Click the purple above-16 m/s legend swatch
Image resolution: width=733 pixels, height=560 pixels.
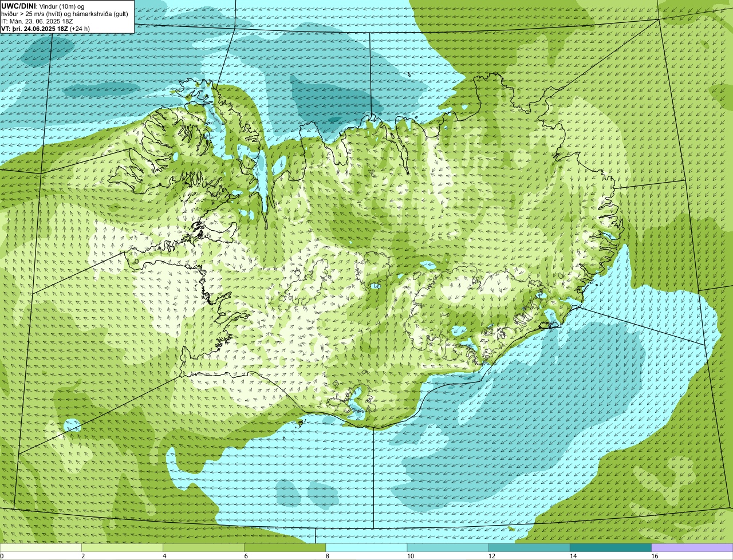coord(692,548)
